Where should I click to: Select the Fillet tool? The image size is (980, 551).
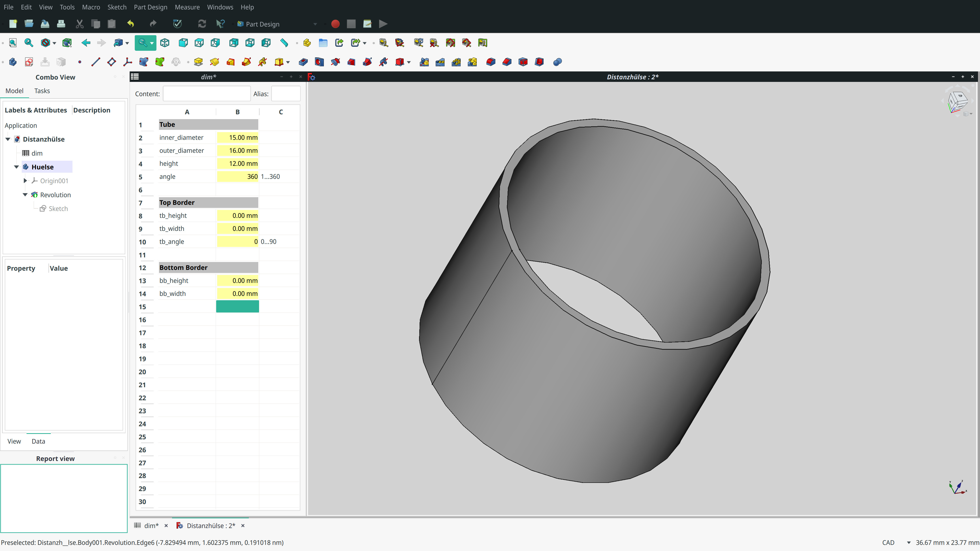point(490,61)
